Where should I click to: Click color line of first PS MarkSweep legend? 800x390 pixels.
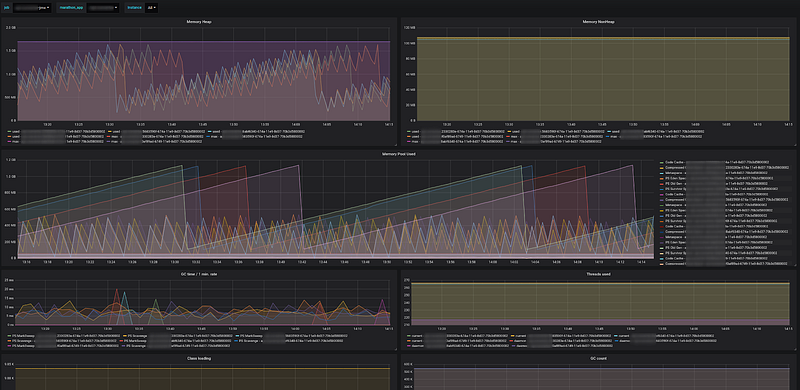tap(9, 336)
